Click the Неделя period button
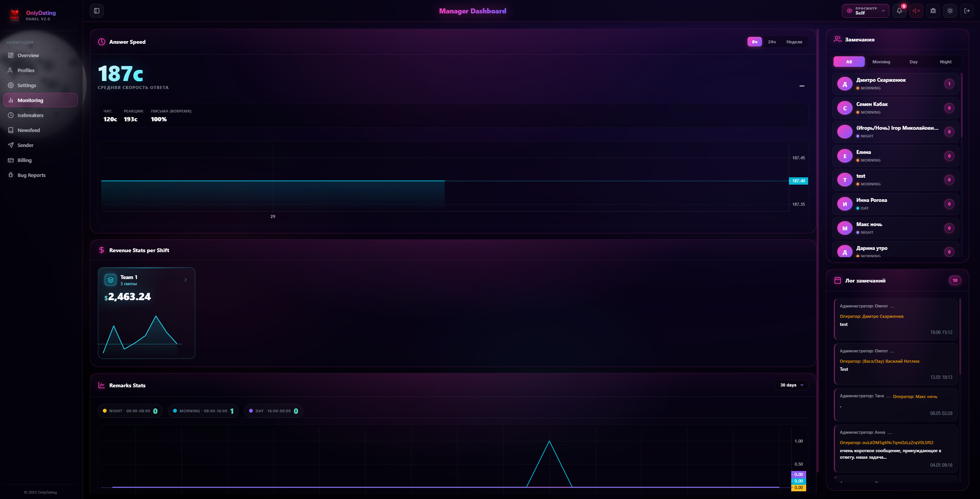The width and height of the screenshot is (980, 499). [794, 42]
